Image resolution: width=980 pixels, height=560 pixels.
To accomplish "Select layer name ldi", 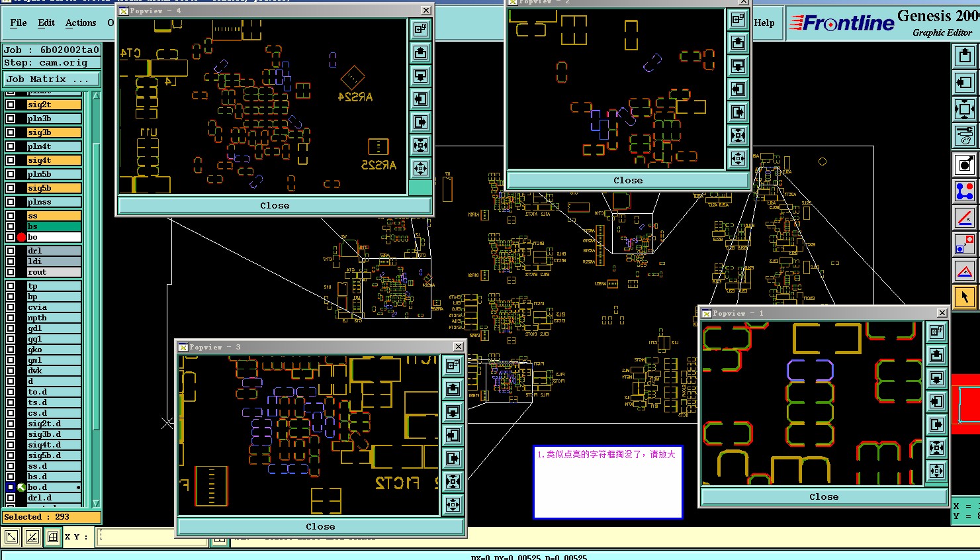I will tap(54, 261).
